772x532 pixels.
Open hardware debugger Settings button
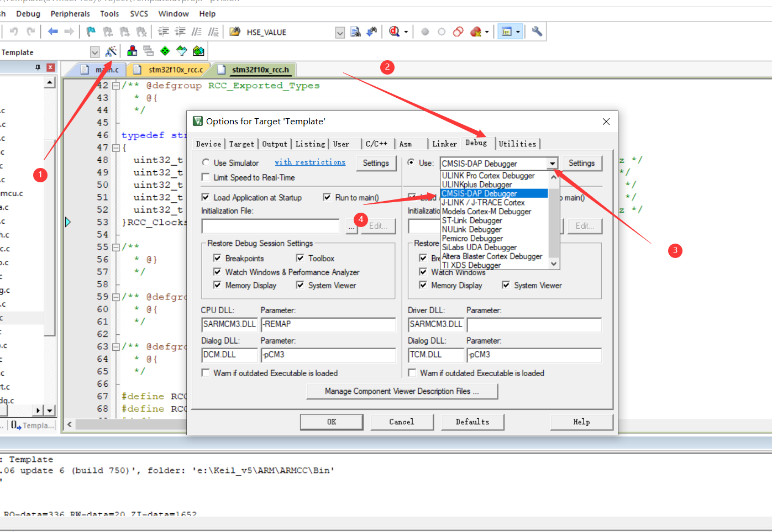pyautogui.click(x=582, y=163)
